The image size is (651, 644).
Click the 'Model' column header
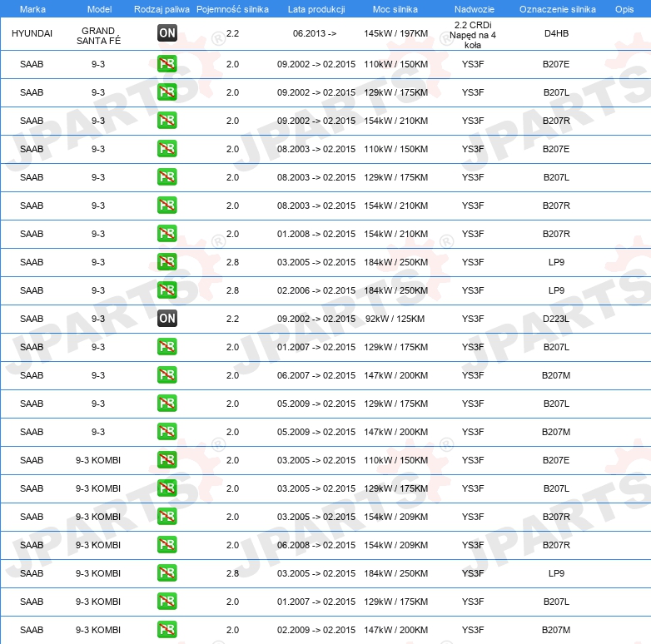pos(99,9)
